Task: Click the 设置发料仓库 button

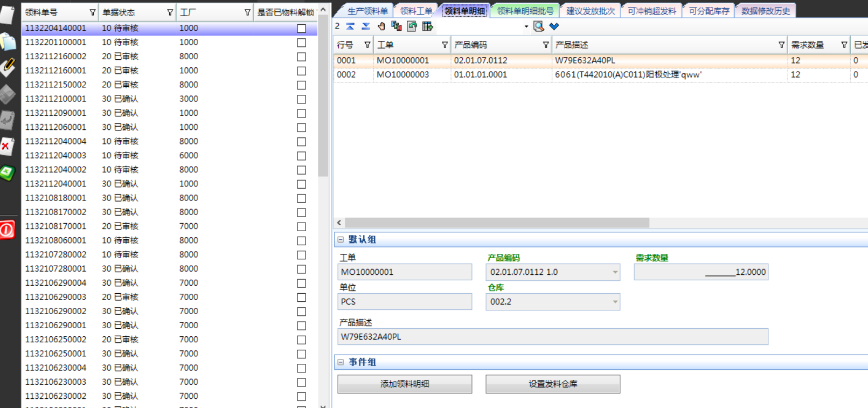Action: click(x=553, y=384)
